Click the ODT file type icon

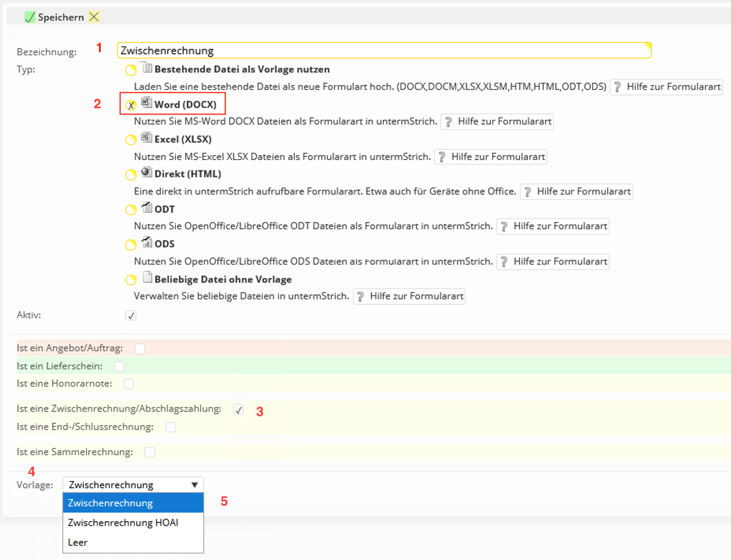point(147,208)
